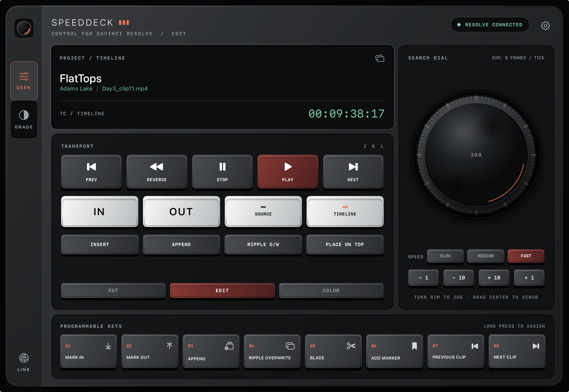The image size is (569, 392).
Task: Start playback with PLAY button
Action: click(288, 172)
